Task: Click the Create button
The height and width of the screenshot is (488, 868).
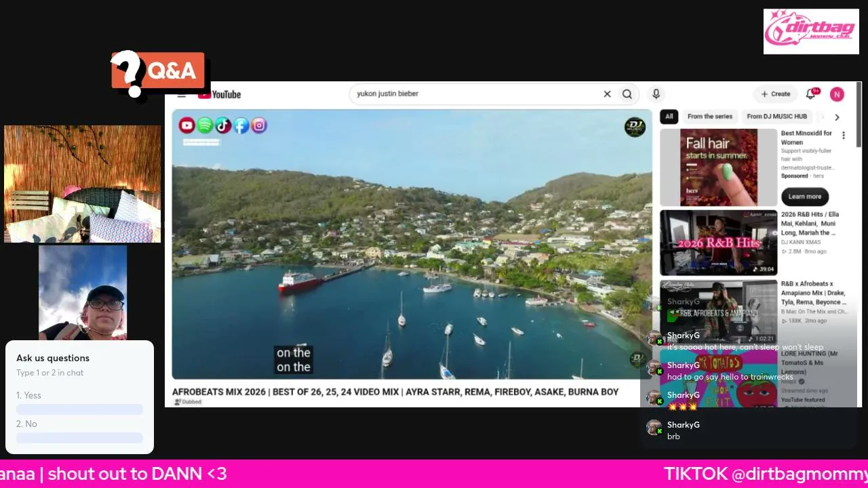Action: coord(775,94)
